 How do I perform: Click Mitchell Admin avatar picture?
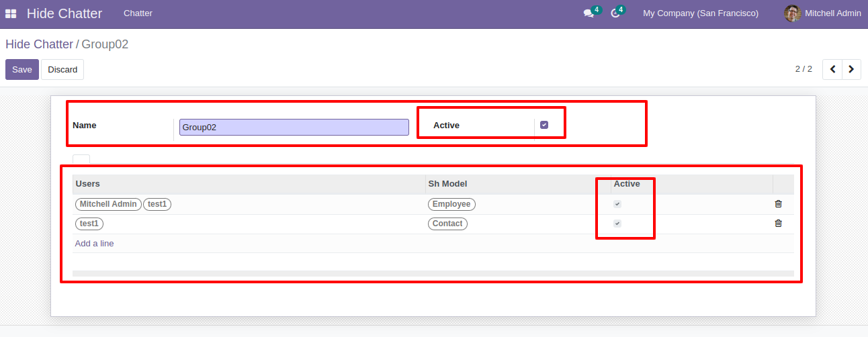pyautogui.click(x=793, y=13)
